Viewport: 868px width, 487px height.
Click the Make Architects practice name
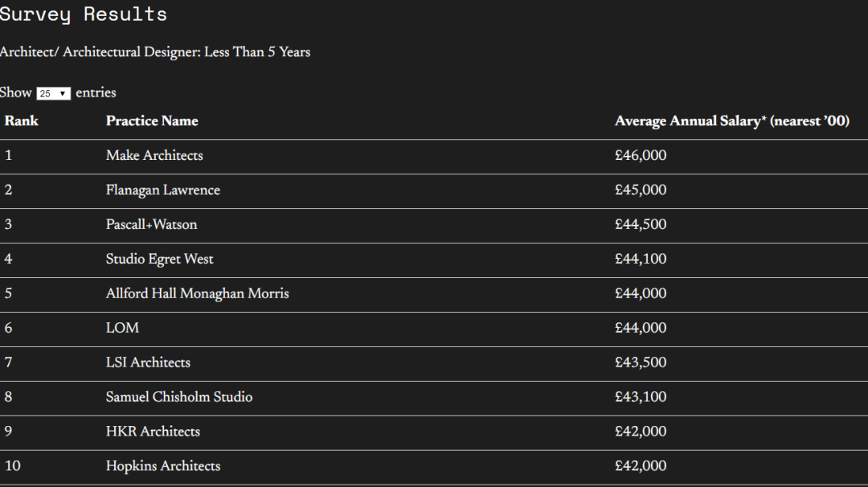(154, 156)
